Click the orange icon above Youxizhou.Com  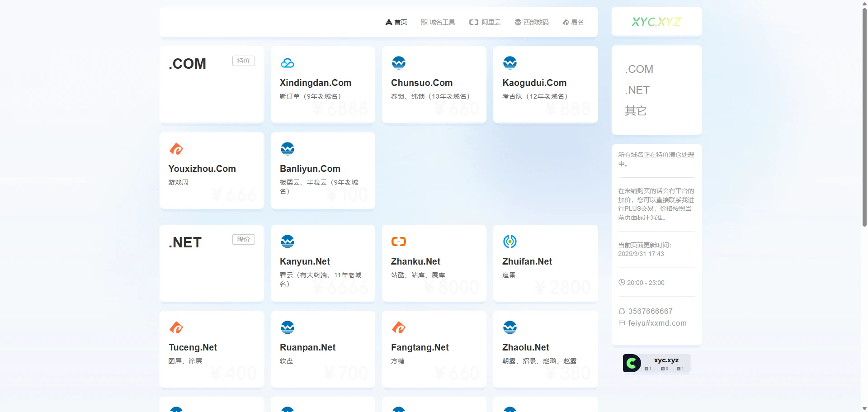tap(176, 149)
